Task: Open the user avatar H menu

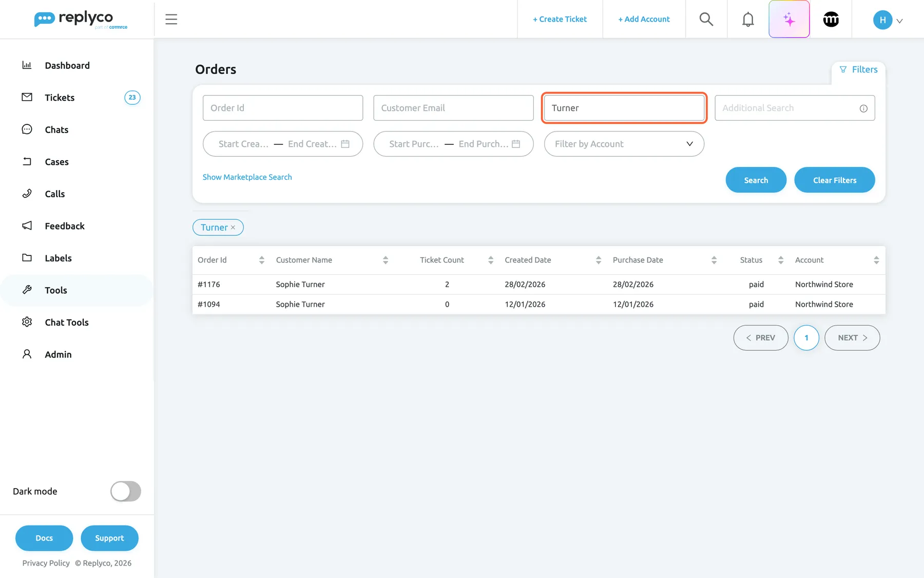Action: pos(888,20)
